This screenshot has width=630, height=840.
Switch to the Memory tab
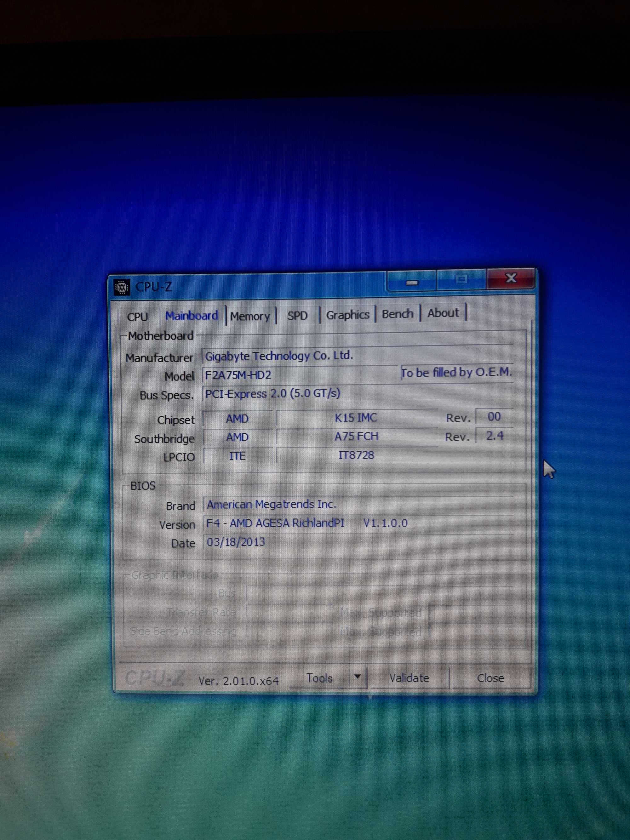[x=250, y=316]
